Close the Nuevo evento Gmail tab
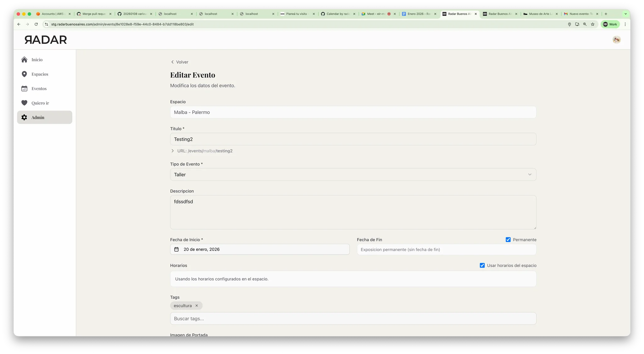 click(x=597, y=14)
